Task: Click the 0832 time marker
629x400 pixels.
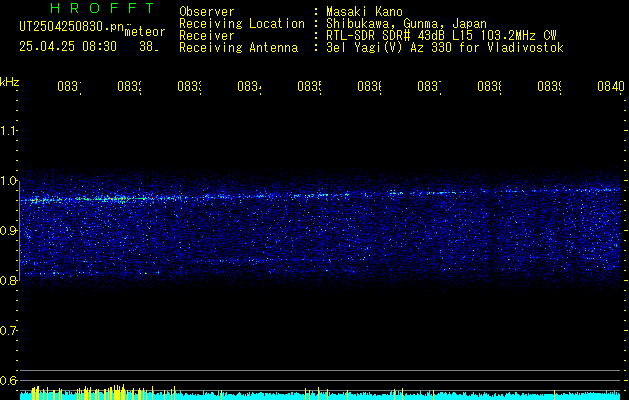Action: 129,87
